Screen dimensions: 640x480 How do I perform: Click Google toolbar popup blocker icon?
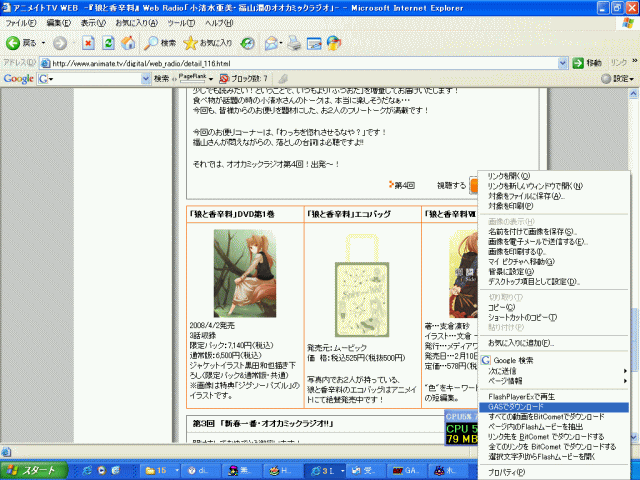pyautogui.click(x=224, y=78)
